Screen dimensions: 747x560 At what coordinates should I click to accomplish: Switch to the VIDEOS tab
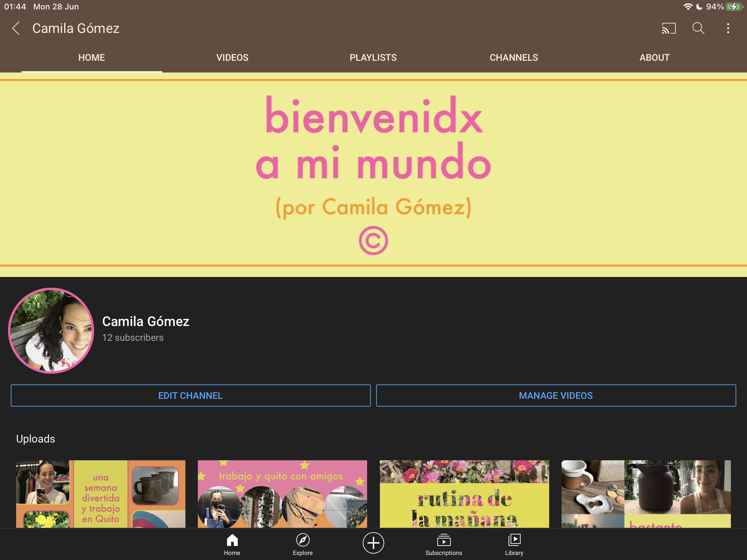[232, 58]
